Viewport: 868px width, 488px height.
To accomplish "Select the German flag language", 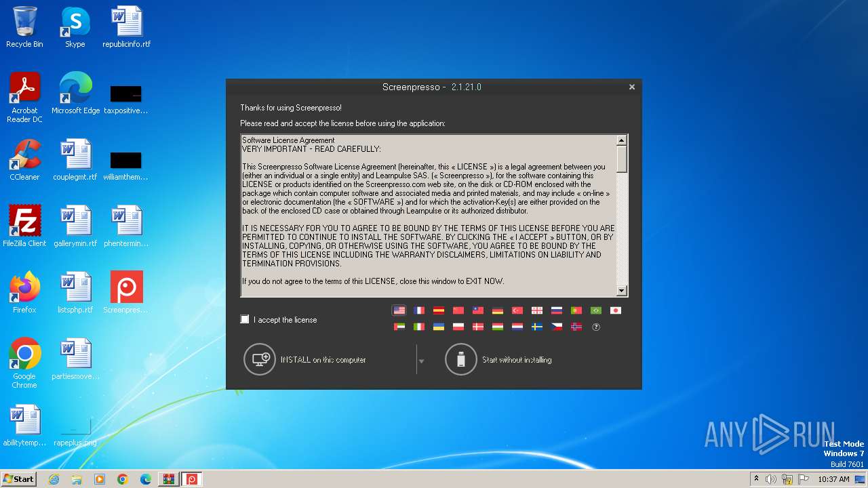I will tap(498, 310).
